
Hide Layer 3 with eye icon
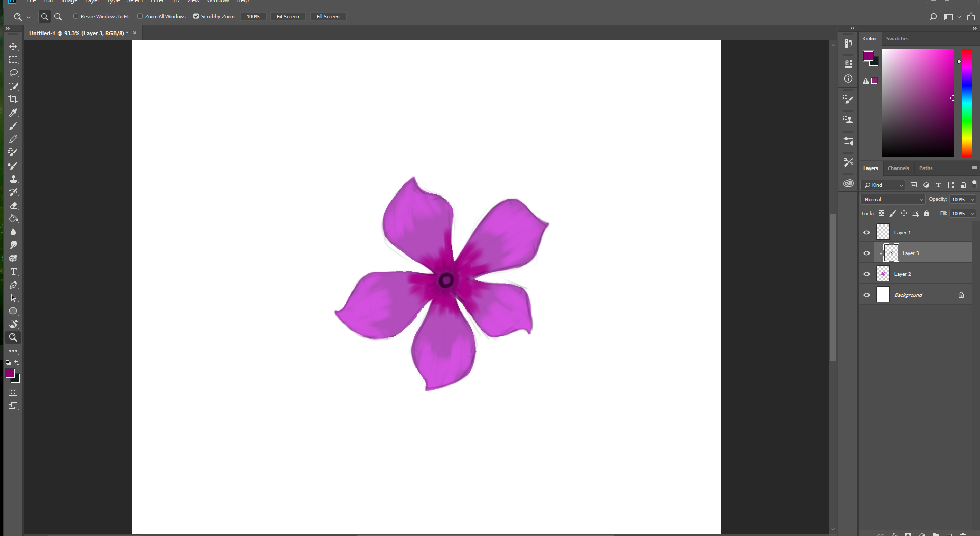coord(866,253)
